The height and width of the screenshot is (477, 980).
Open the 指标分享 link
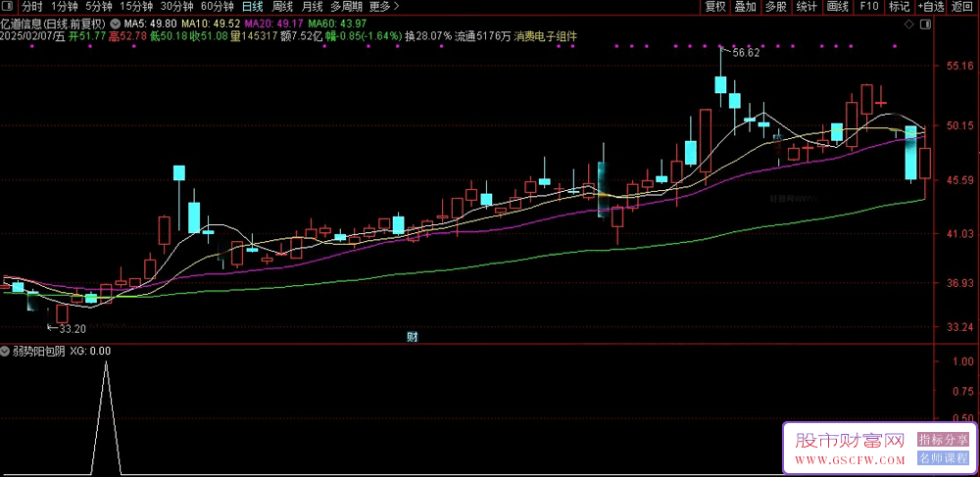[943, 440]
